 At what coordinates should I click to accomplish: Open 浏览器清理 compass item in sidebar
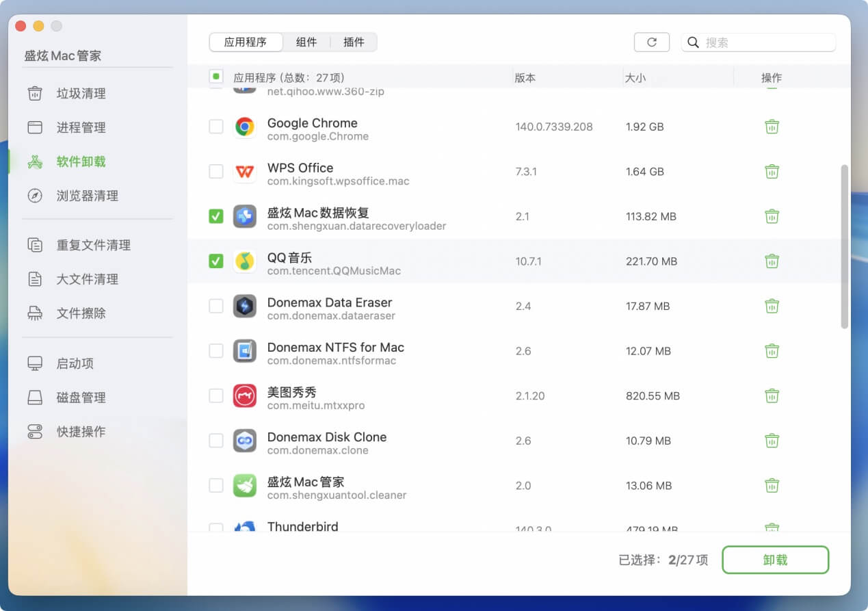[x=87, y=196]
